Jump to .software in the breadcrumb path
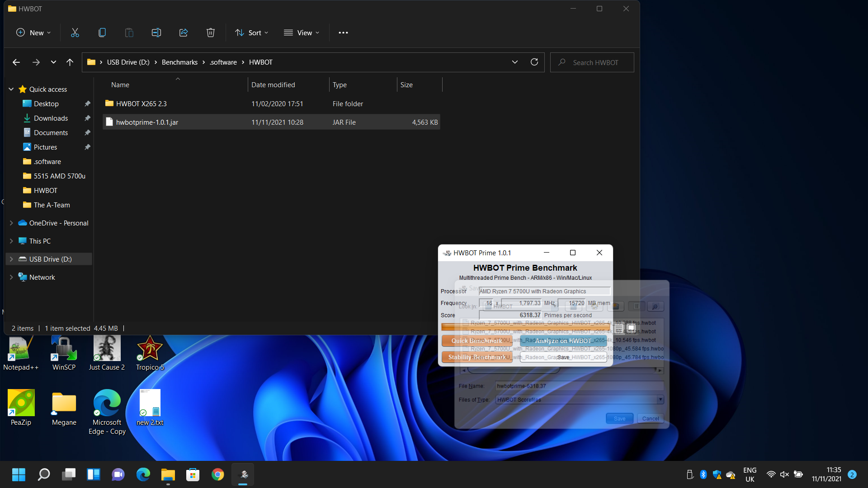 (x=223, y=62)
